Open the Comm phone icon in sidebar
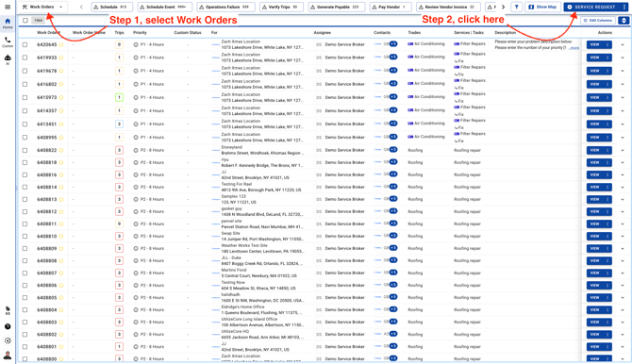Viewport: 632px width, 364px height. pyautogui.click(x=8, y=41)
